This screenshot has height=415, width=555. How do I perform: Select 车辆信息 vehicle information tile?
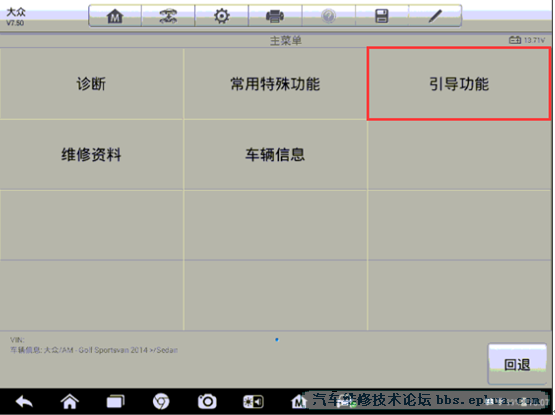pos(275,155)
